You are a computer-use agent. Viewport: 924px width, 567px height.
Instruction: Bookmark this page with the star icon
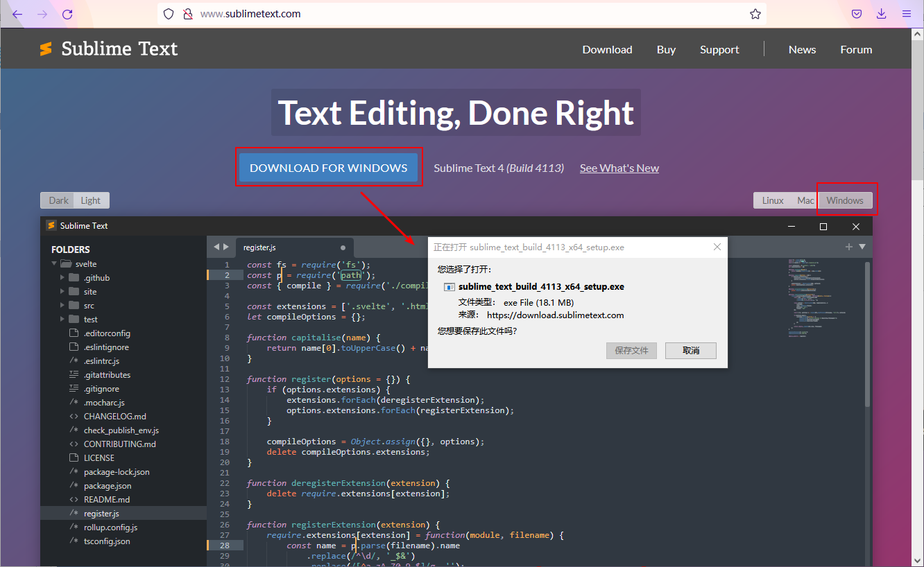[755, 14]
